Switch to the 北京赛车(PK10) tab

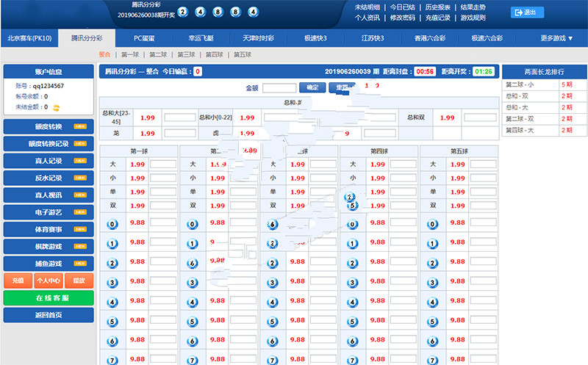[29, 38]
